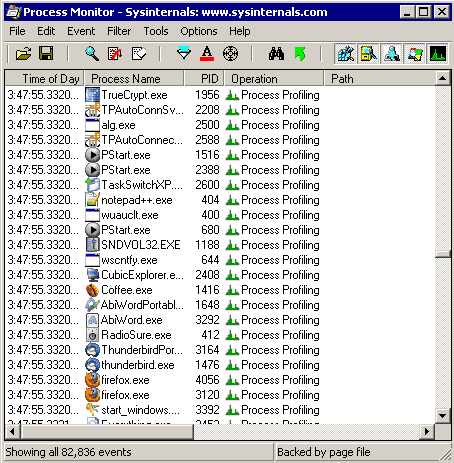This screenshot has width=454, height=463.
Task: Select the wuauclt.exe process name
Action: tap(130, 215)
